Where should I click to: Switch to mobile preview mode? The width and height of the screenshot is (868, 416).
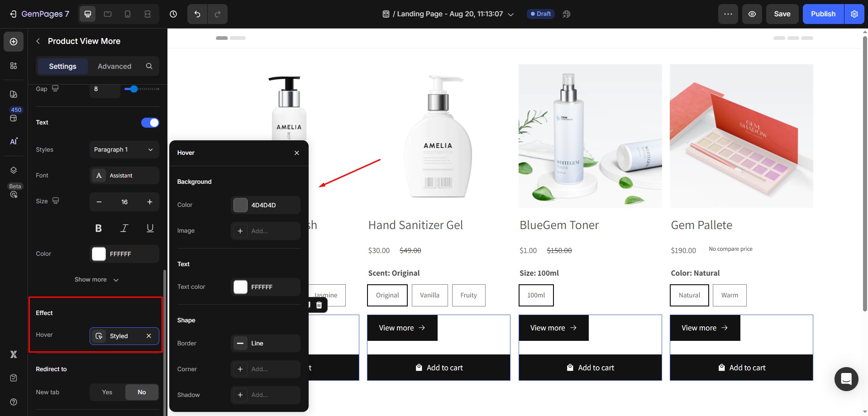127,14
